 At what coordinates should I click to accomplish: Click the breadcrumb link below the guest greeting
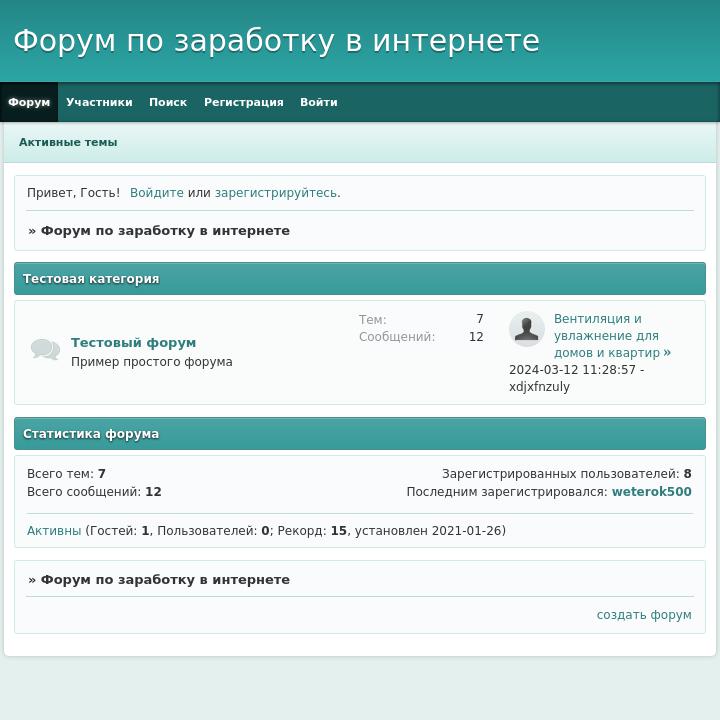tap(165, 231)
